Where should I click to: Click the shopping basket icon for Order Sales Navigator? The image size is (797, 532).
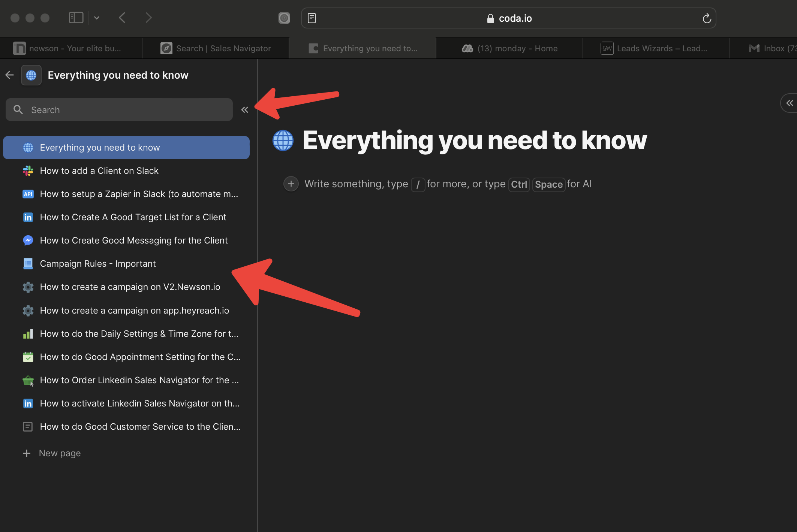pos(28,381)
